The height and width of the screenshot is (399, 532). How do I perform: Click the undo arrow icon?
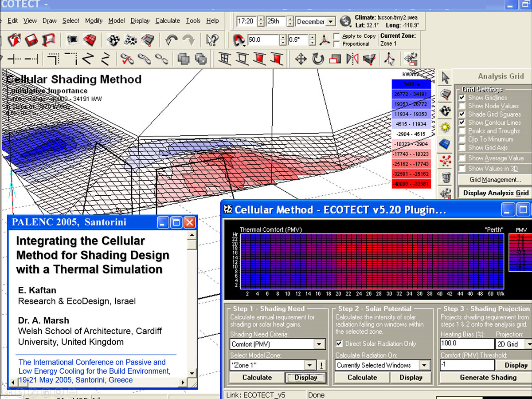171,40
